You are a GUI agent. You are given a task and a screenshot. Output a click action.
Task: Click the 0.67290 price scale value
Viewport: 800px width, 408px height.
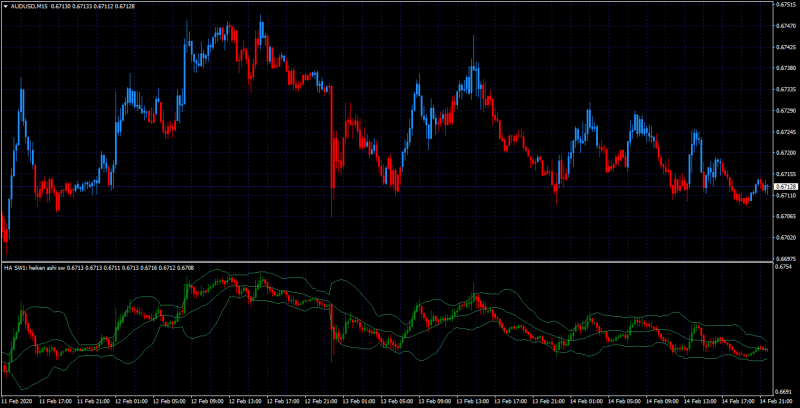coord(786,110)
